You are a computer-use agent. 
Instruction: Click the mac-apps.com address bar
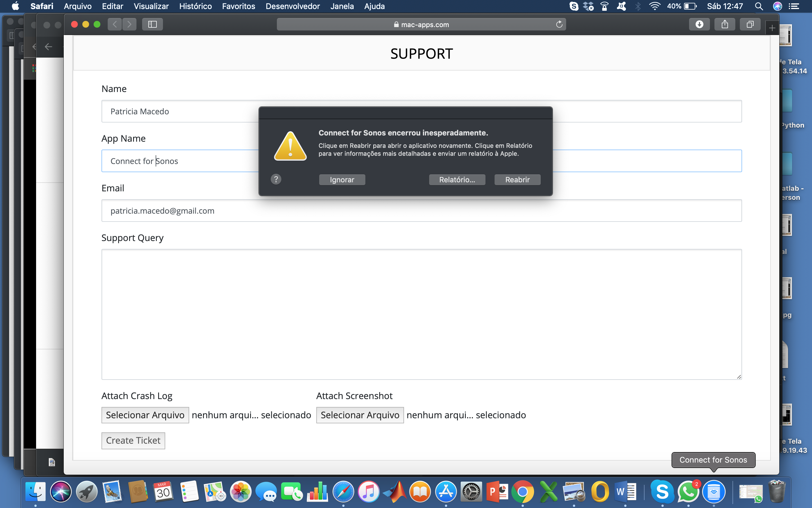coord(421,24)
